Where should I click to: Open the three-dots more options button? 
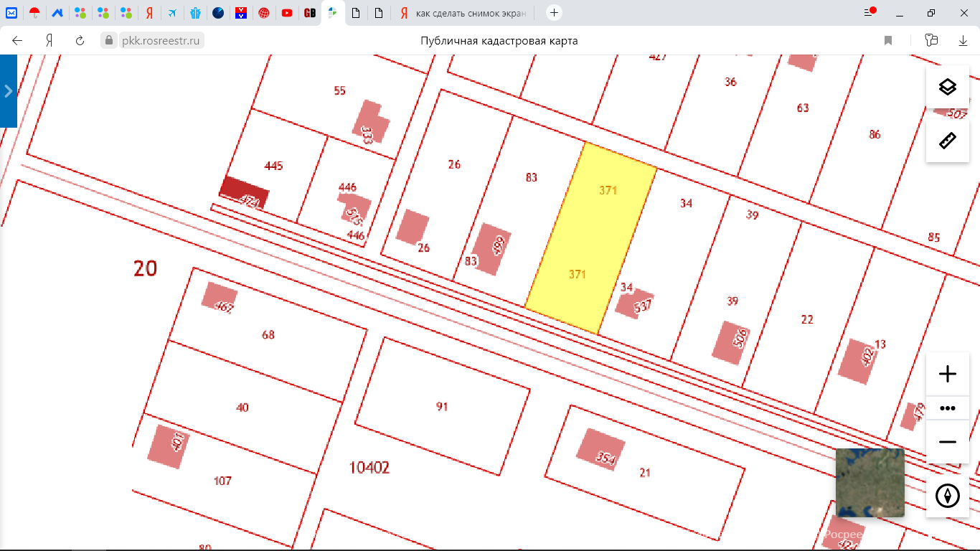(947, 408)
